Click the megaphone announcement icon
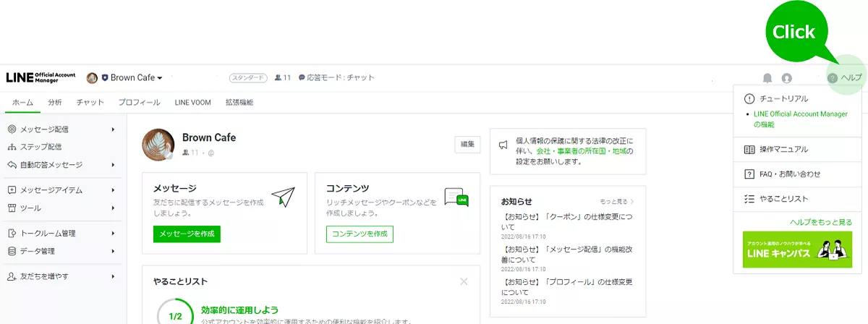Image resolution: width=868 pixels, height=324 pixels. pos(503,145)
